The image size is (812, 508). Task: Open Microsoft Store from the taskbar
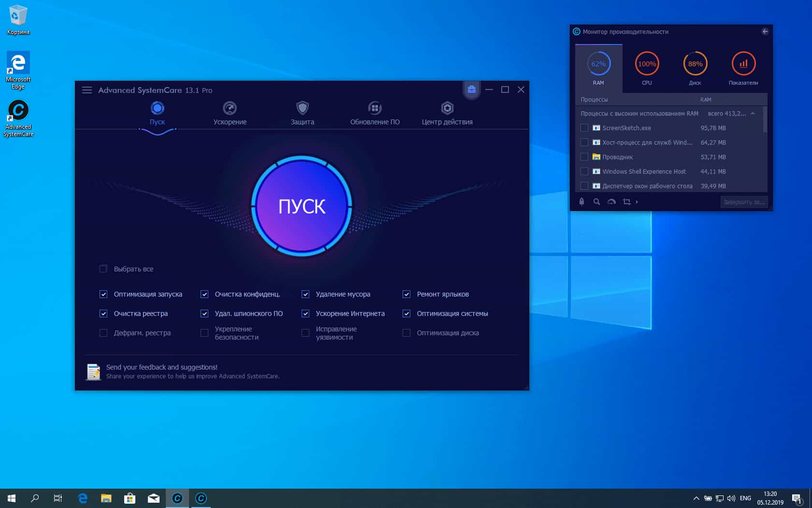click(130, 498)
